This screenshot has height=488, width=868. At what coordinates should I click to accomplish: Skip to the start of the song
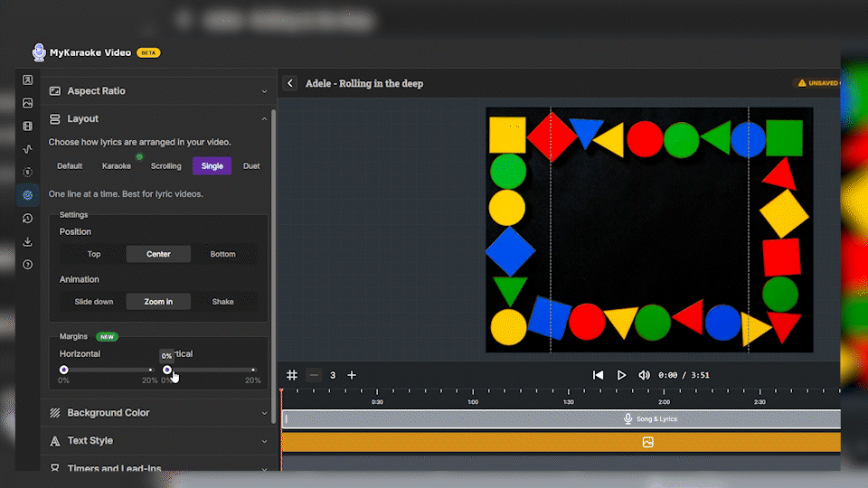pos(598,375)
